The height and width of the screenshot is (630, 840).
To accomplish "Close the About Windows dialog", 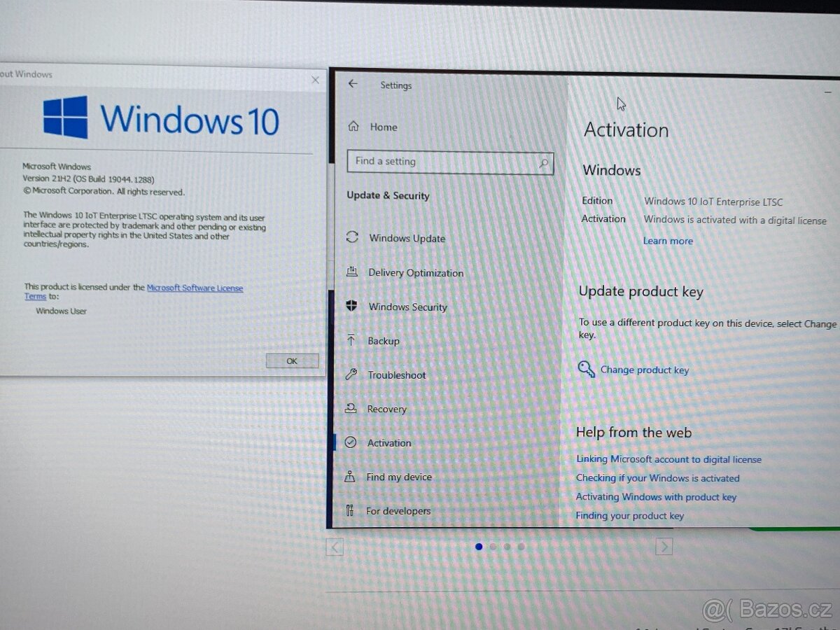I will point(315,80).
